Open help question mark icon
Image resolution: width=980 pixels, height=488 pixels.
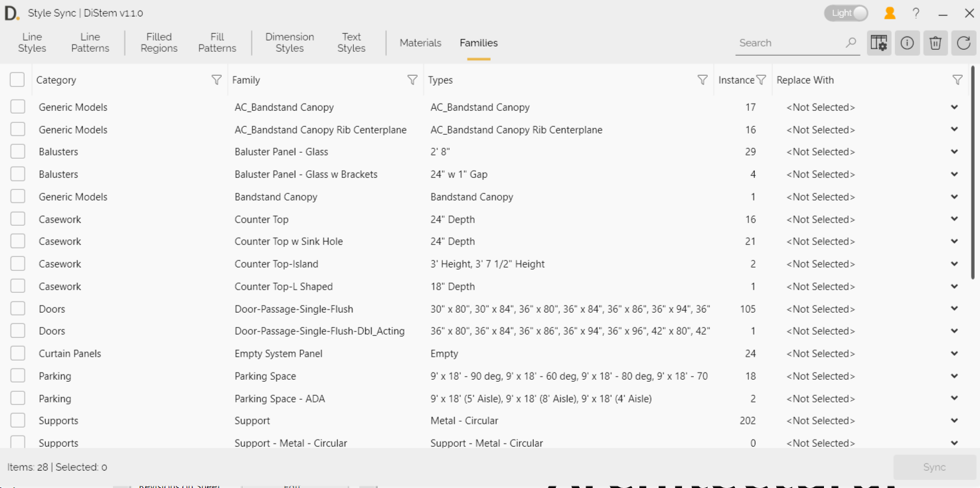click(916, 13)
